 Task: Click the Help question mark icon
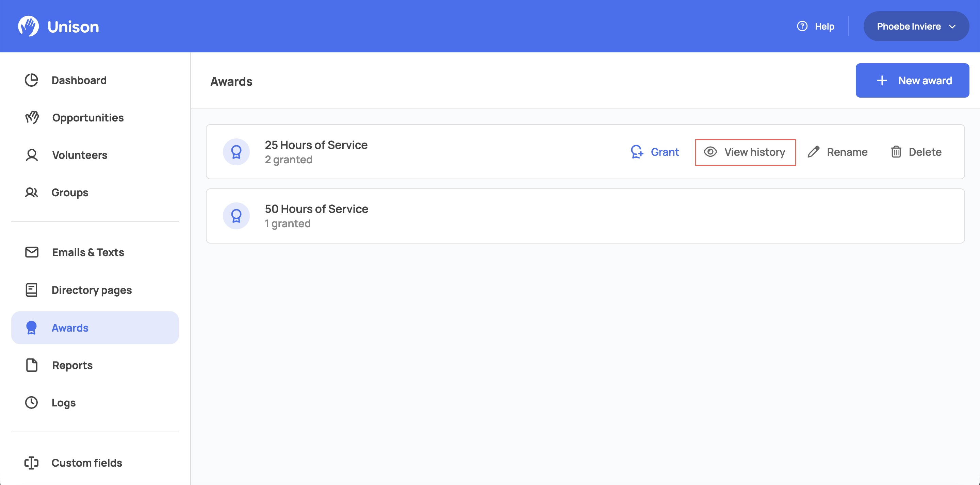click(x=802, y=26)
